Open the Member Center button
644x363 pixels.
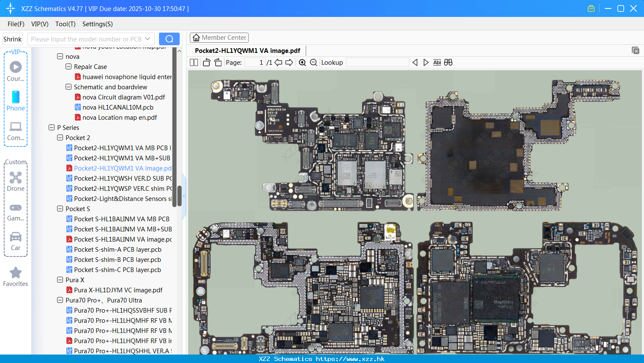tap(219, 38)
